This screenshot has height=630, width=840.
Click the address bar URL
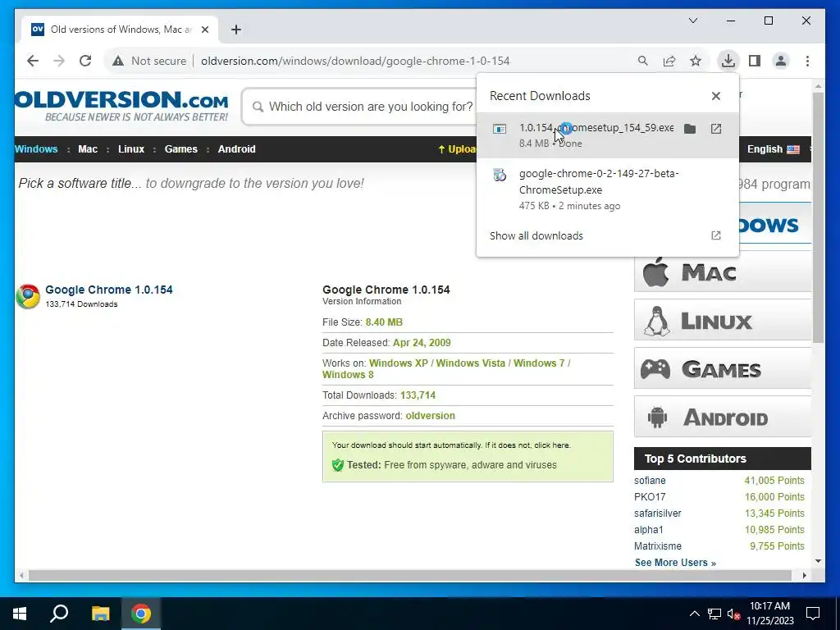click(355, 61)
